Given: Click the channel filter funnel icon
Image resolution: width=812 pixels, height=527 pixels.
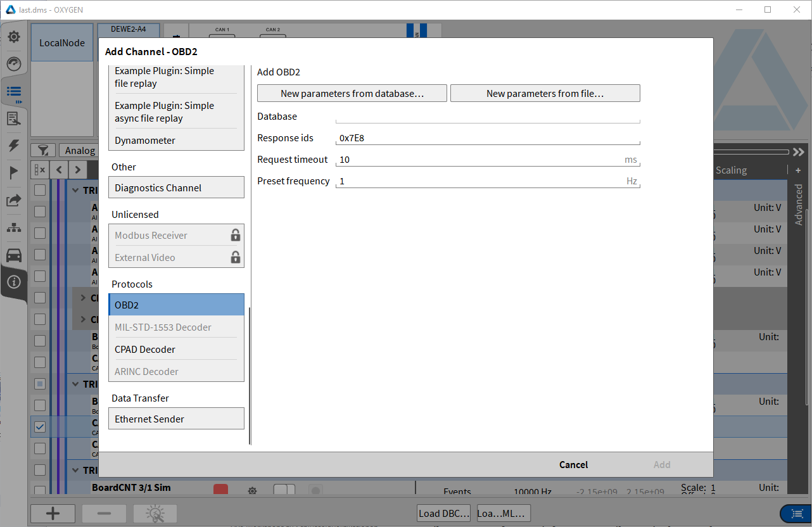Looking at the screenshot, I should 43,150.
